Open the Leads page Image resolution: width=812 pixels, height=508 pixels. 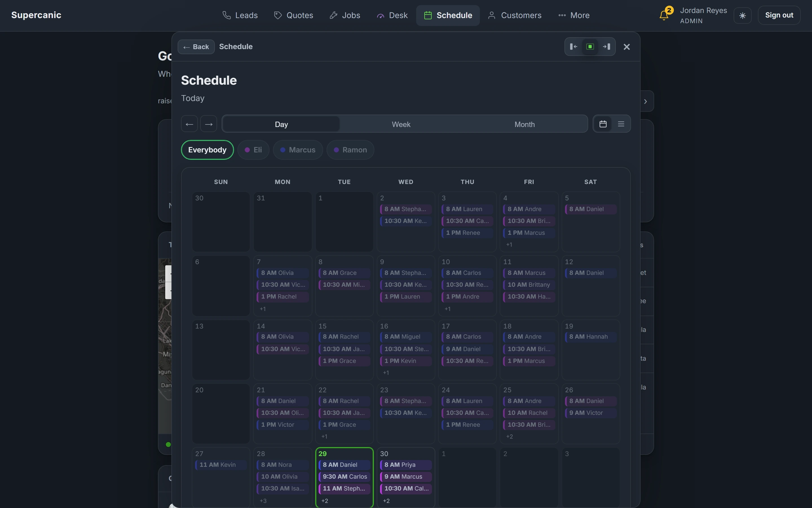click(240, 16)
